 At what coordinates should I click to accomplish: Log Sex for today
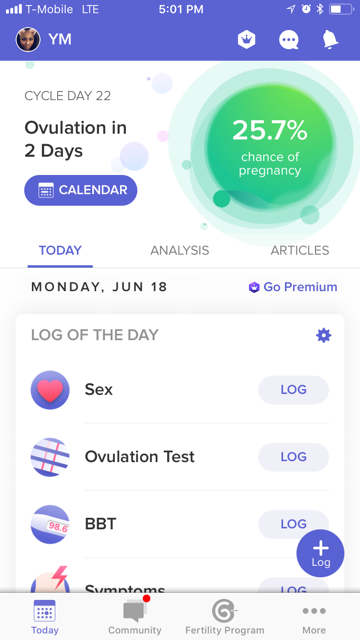(x=293, y=390)
